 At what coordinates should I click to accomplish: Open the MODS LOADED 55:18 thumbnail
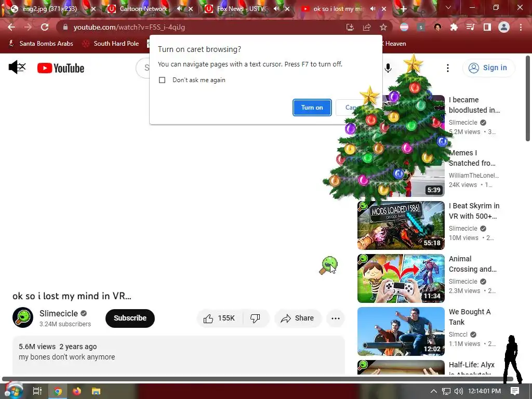(401, 225)
